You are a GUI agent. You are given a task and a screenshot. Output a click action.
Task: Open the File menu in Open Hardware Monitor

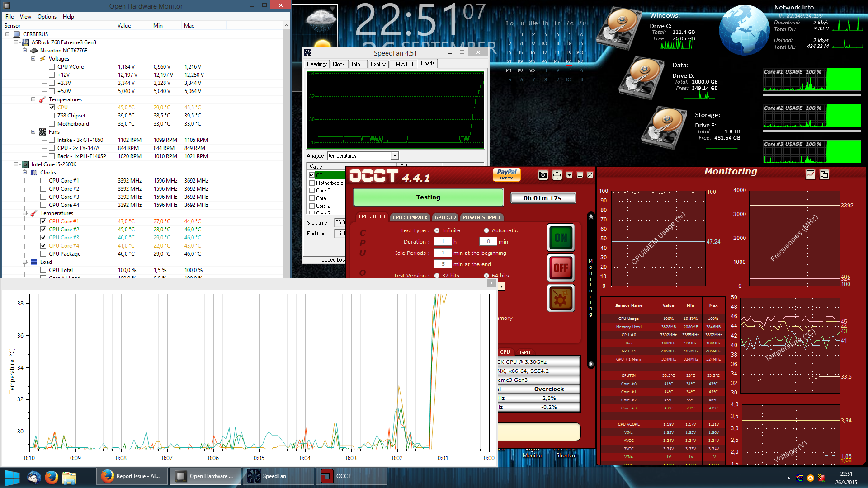point(9,17)
